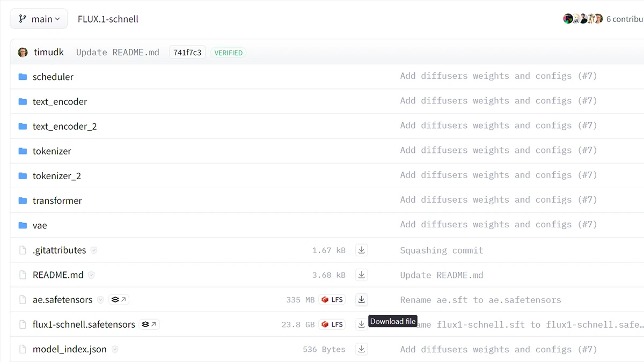Click the 3.68 kB file size
644x362 pixels.
click(329, 275)
